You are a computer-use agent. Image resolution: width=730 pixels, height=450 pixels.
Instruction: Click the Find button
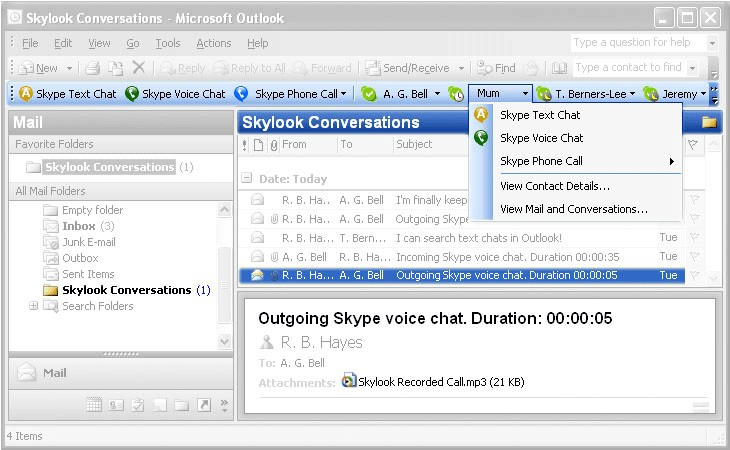[496, 68]
